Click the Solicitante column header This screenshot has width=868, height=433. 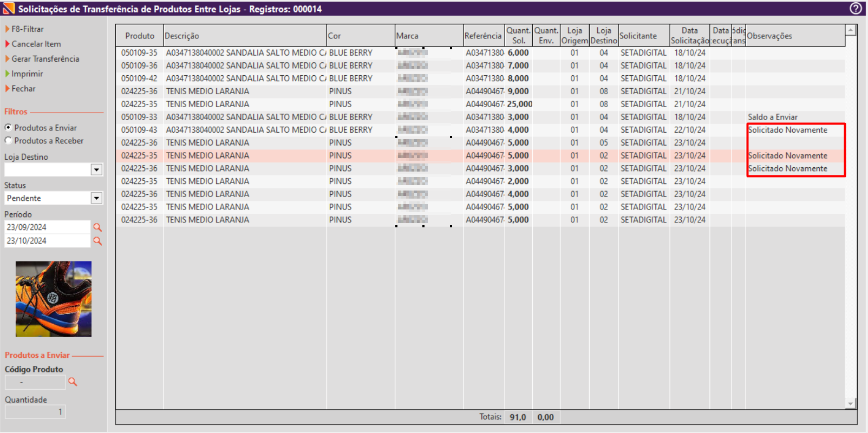coord(644,36)
